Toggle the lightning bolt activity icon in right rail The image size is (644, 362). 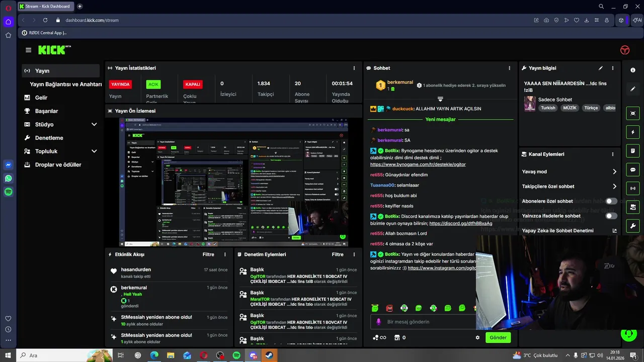pos(633,132)
